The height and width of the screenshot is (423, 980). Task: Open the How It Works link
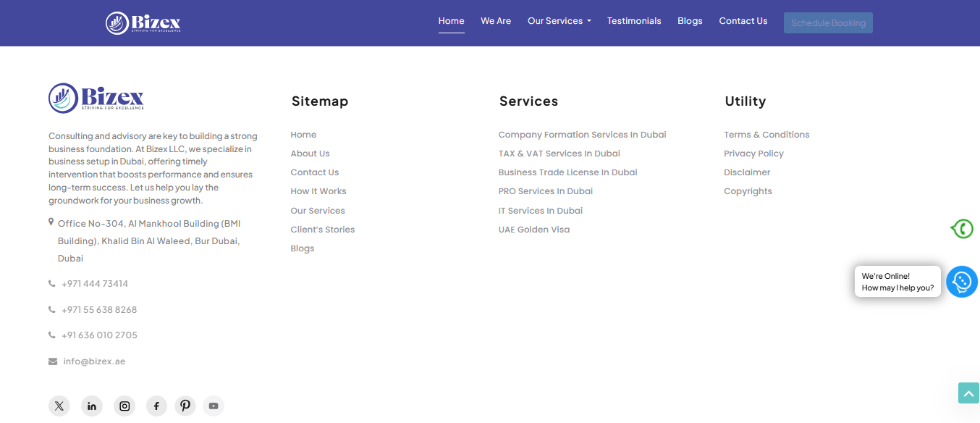[318, 191]
